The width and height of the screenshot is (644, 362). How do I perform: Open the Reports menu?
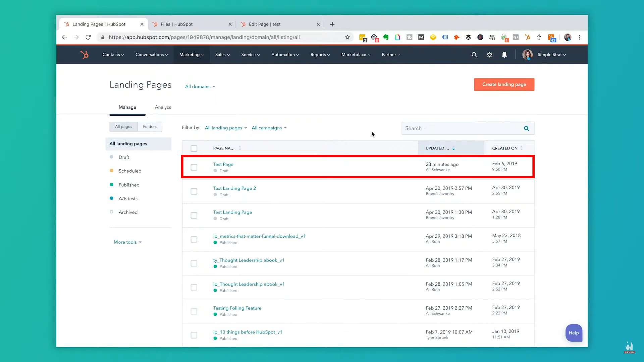[x=320, y=55]
